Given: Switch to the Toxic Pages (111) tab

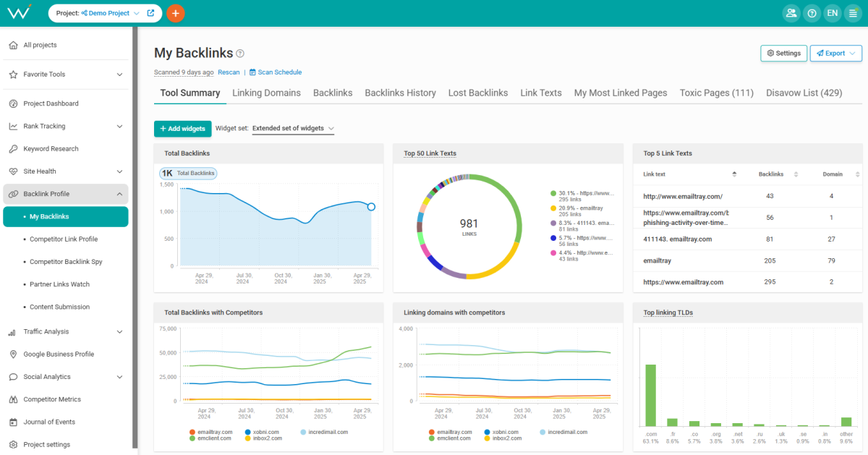Looking at the screenshot, I should [x=717, y=93].
